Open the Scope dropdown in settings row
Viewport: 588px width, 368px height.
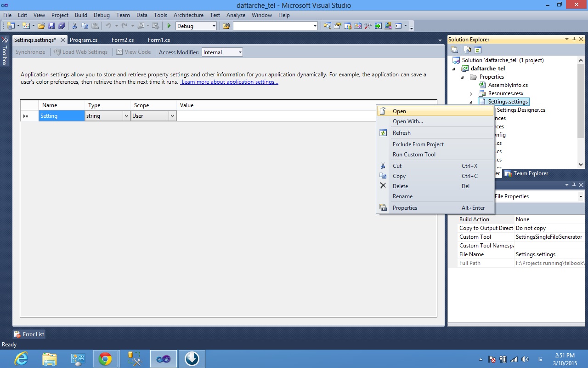[172, 116]
